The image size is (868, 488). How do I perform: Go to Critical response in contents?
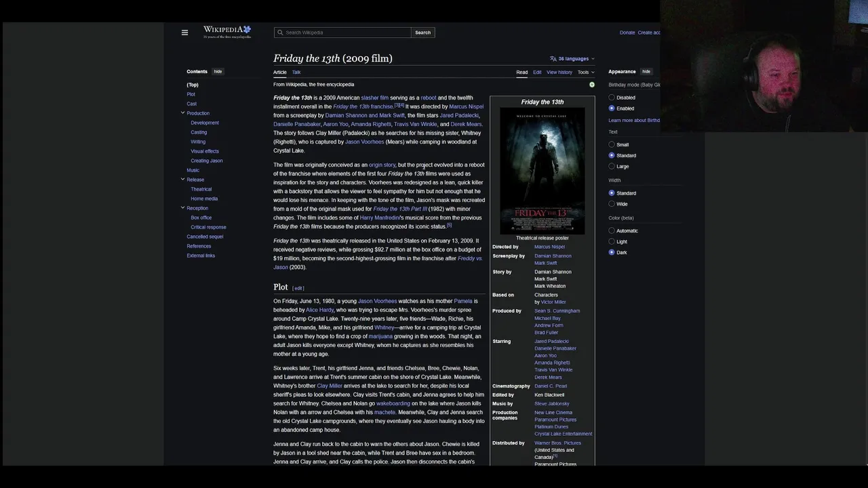click(208, 227)
